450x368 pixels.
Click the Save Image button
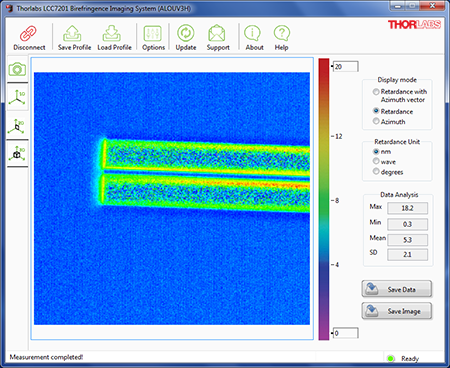(x=397, y=311)
